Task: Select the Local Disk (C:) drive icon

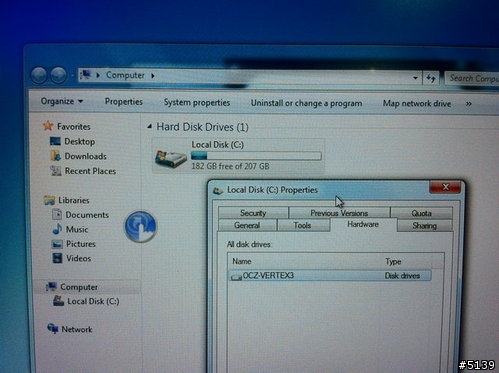Action: pos(171,158)
